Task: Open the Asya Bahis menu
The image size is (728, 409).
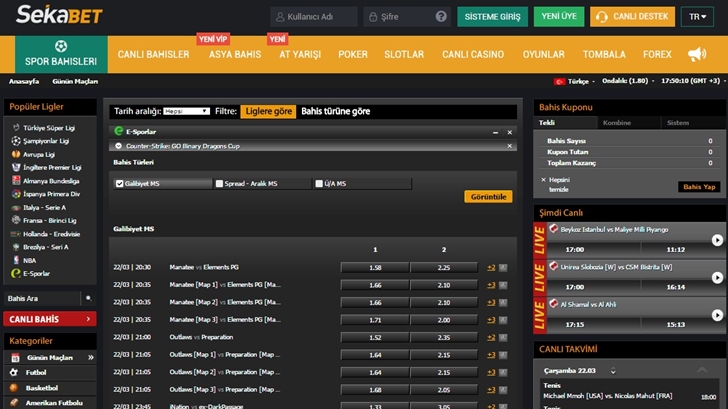Action: (235, 55)
